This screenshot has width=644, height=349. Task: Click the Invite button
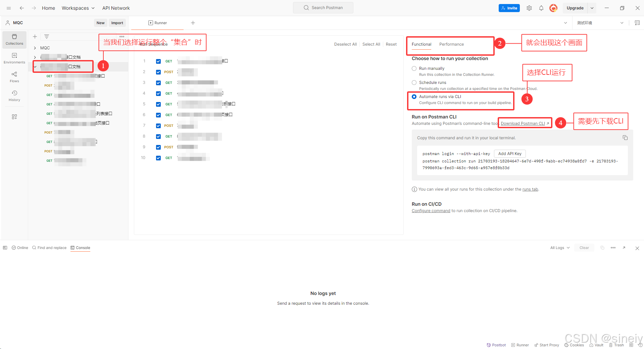pos(509,8)
